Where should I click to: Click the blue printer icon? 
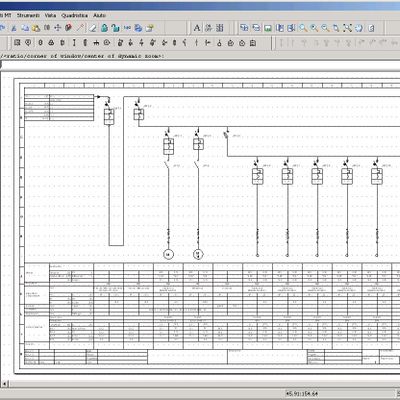point(138,28)
